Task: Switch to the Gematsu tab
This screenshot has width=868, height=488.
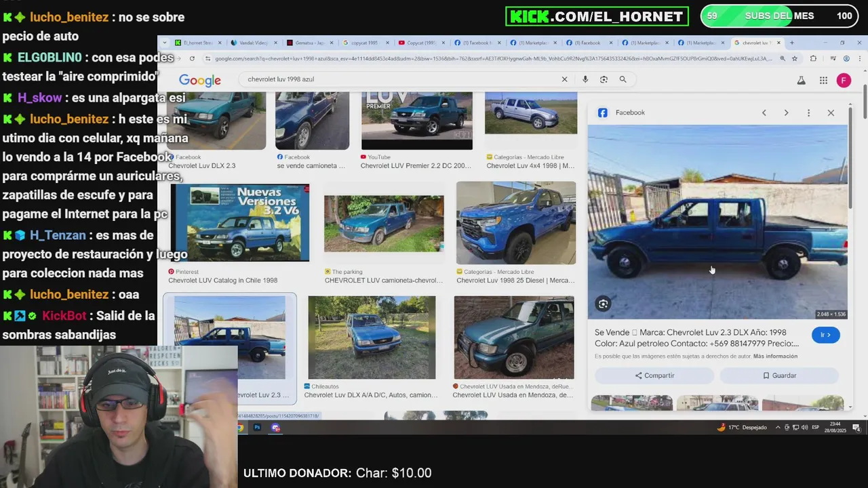Action: [x=309, y=43]
